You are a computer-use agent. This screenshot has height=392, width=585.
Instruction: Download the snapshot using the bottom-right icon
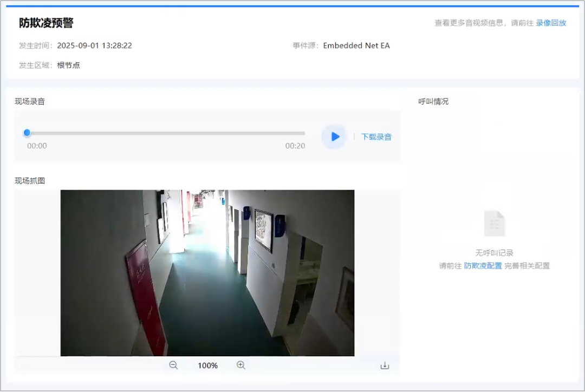tap(385, 365)
